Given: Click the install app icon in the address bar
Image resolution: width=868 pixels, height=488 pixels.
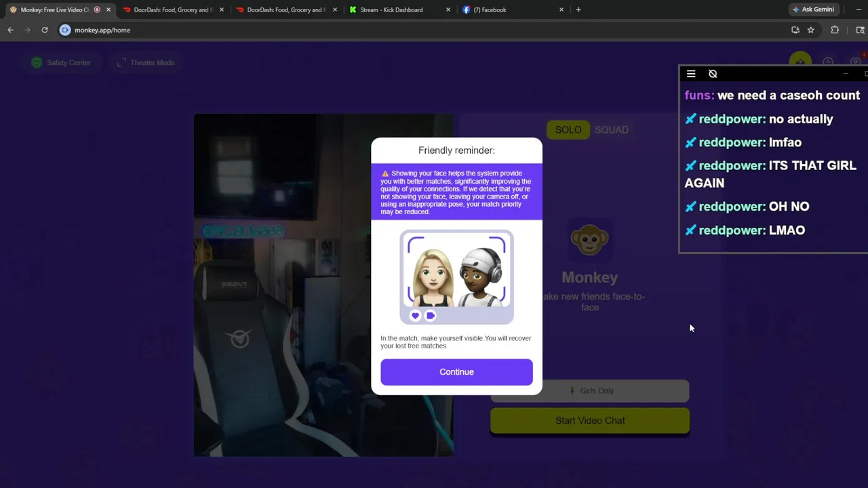Looking at the screenshot, I should (x=795, y=30).
